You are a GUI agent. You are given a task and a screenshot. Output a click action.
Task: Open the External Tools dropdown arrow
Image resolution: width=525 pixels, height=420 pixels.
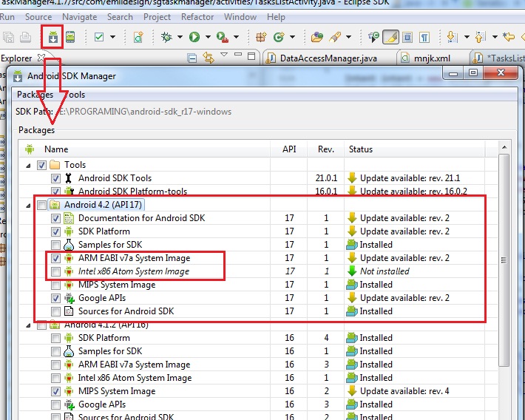coord(236,37)
